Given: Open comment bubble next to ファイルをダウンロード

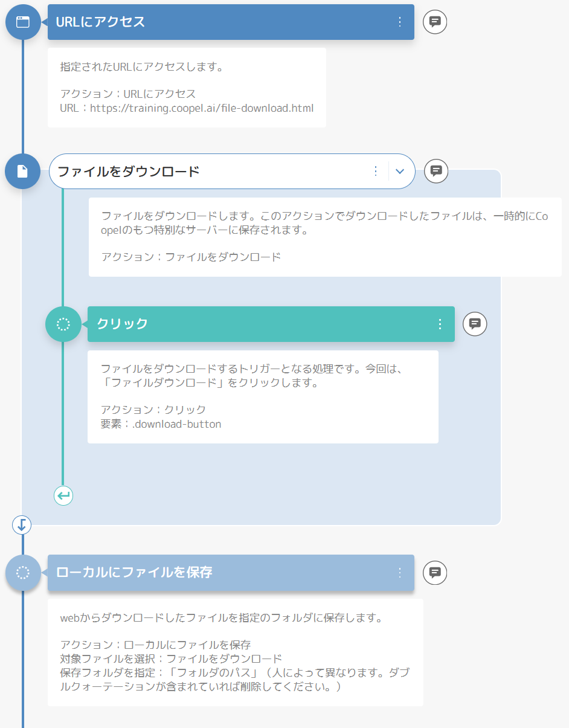Looking at the screenshot, I should (436, 171).
